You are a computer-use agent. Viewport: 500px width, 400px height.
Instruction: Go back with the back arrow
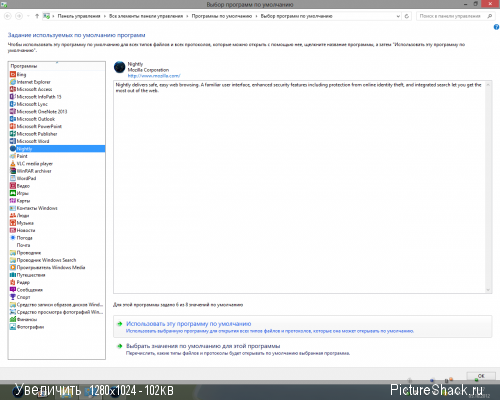coord(8,16)
